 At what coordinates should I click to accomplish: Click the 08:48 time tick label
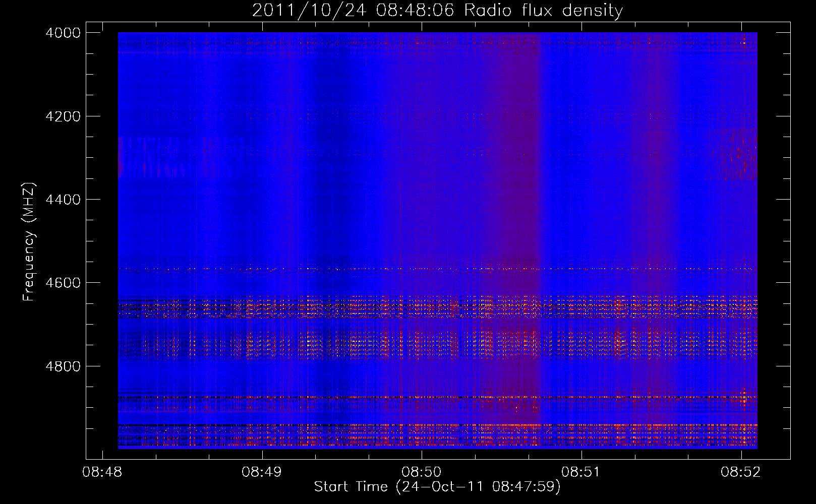click(102, 472)
